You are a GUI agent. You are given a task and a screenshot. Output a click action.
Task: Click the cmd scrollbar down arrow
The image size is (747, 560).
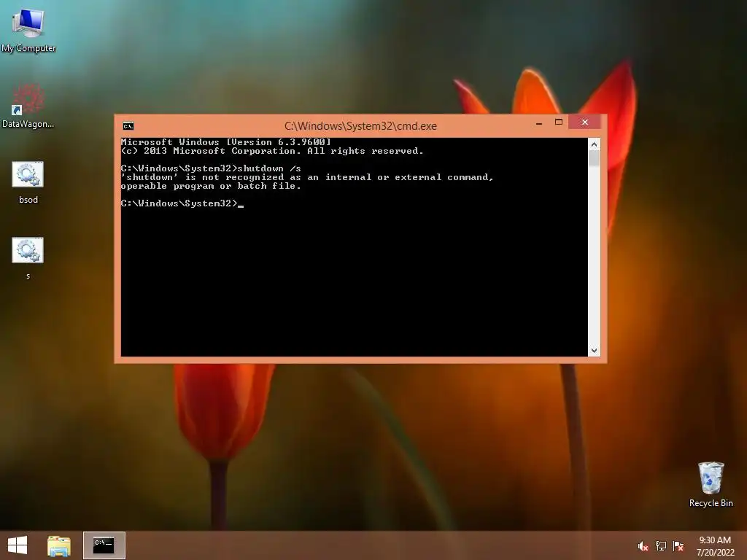(x=594, y=351)
